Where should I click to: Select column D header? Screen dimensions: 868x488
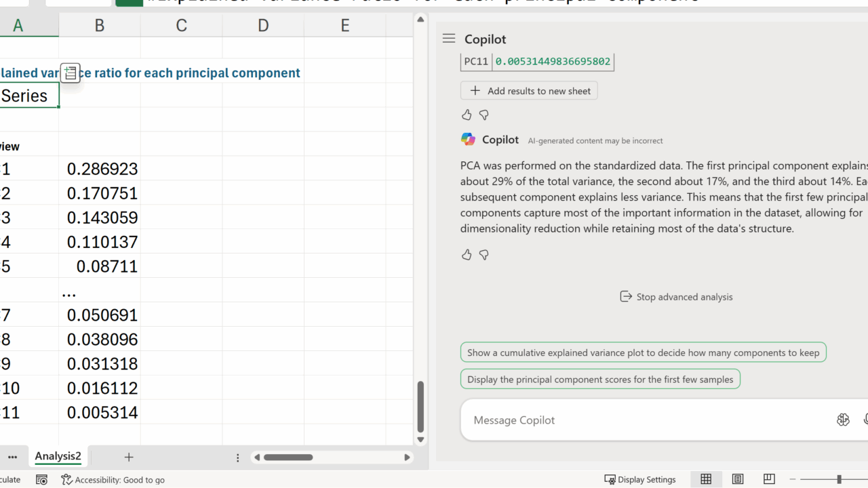coord(263,25)
